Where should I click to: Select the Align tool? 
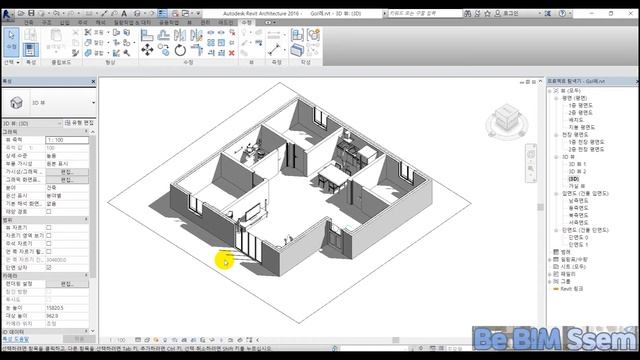point(147,35)
